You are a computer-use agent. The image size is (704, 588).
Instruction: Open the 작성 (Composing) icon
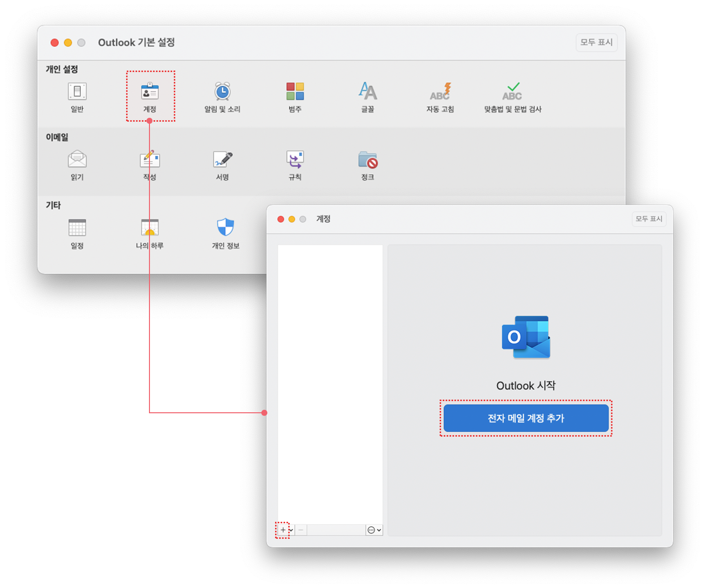click(150, 160)
